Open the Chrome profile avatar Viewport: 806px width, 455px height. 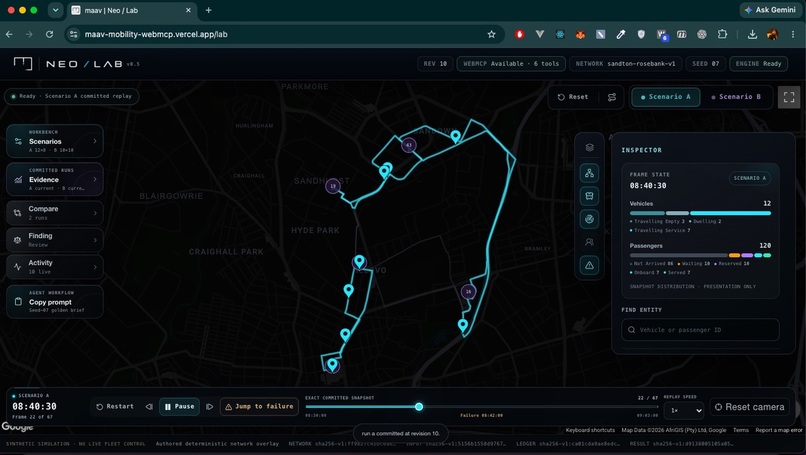coord(772,34)
